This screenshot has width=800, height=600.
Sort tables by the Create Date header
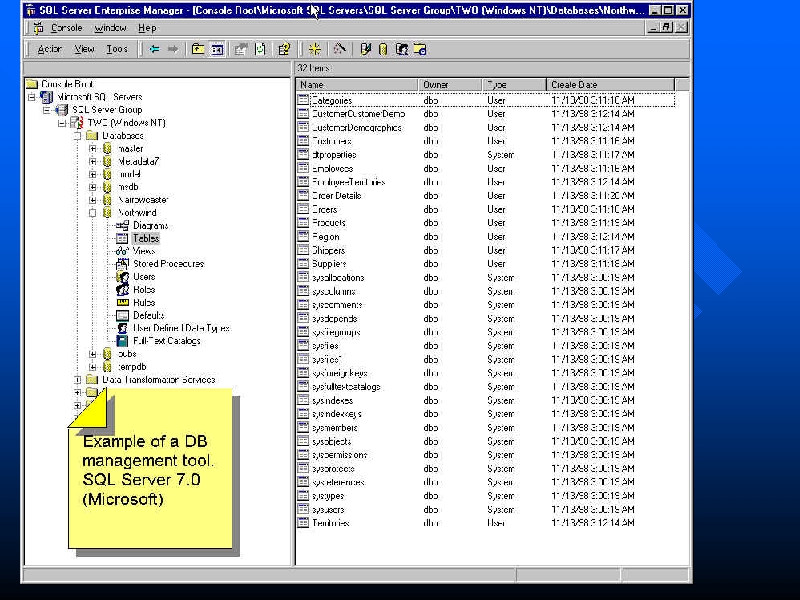coord(610,85)
